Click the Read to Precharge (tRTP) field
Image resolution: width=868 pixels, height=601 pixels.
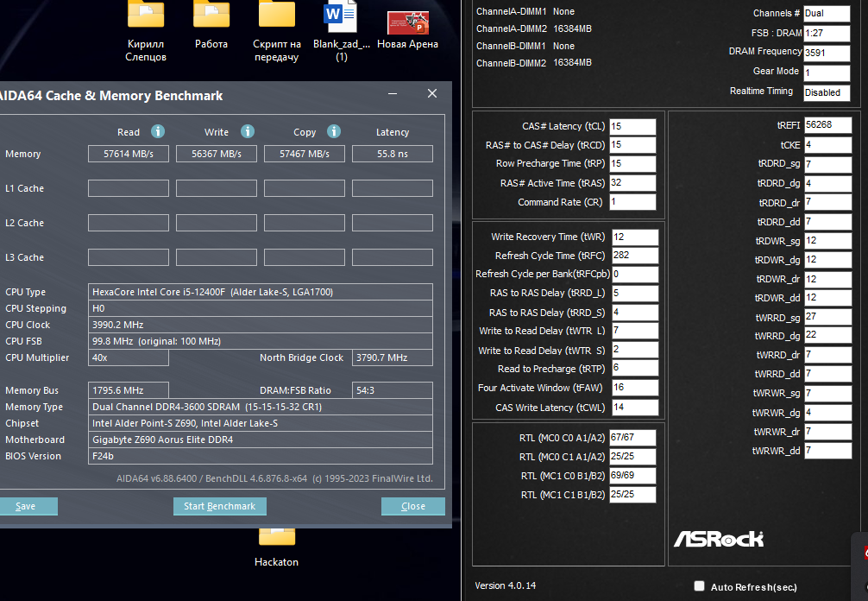635,369
